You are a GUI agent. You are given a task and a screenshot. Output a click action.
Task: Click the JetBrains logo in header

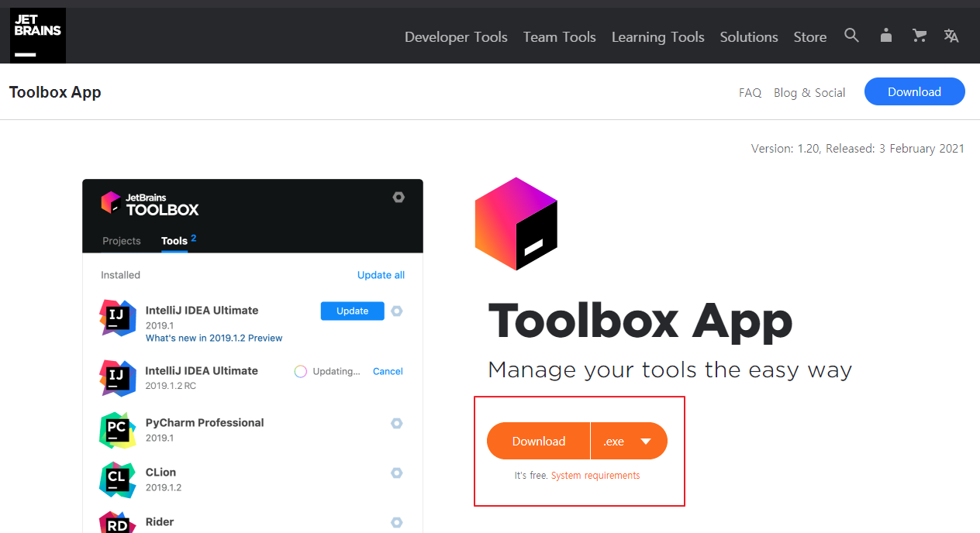tap(37, 36)
